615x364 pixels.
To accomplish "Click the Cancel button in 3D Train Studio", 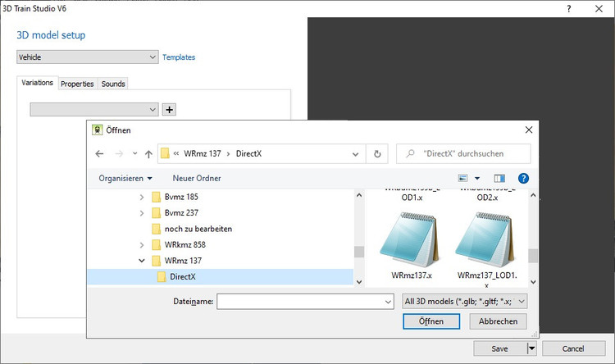I will point(573,348).
